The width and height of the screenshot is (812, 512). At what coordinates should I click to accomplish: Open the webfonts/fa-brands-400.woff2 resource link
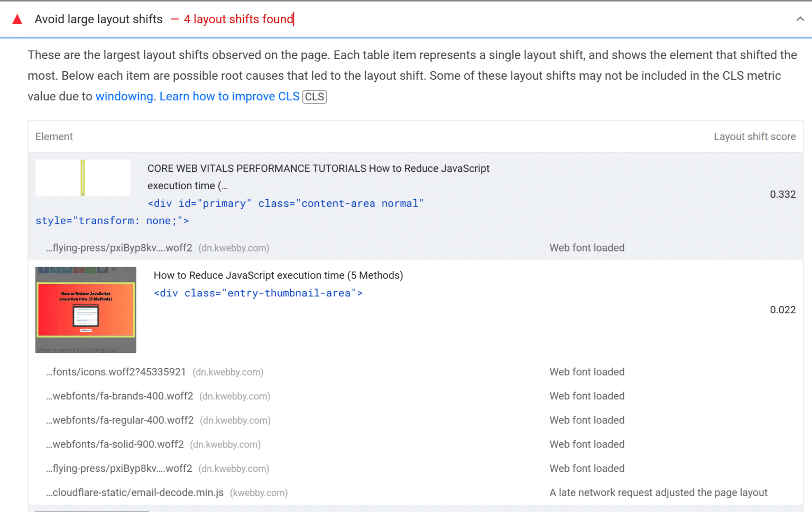tap(119, 396)
